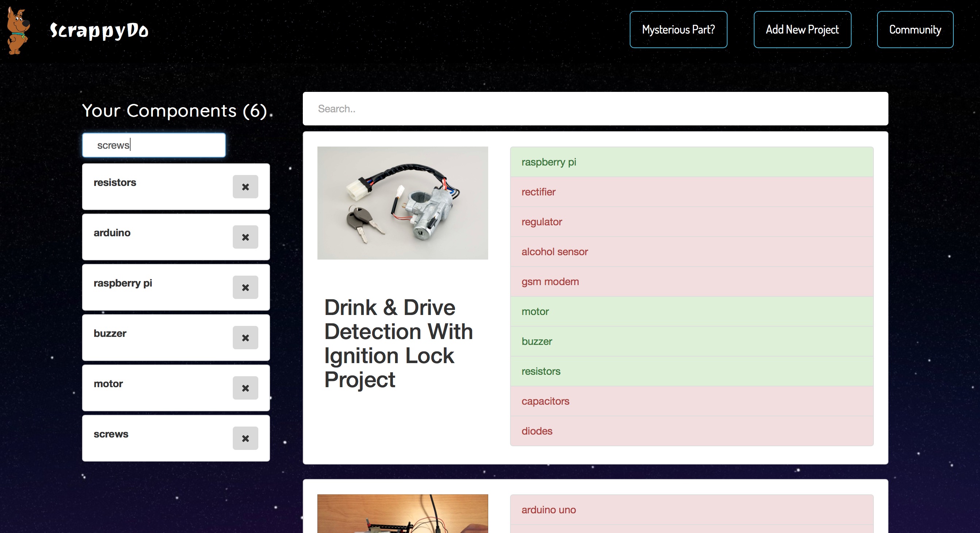Click the red alcohol sensor row
This screenshot has height=533, width=980.
[x=691, y=252]
